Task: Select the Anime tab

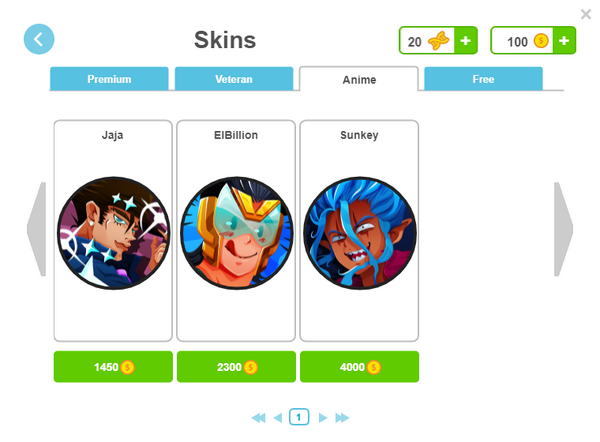Action: [x=359, y=79]
